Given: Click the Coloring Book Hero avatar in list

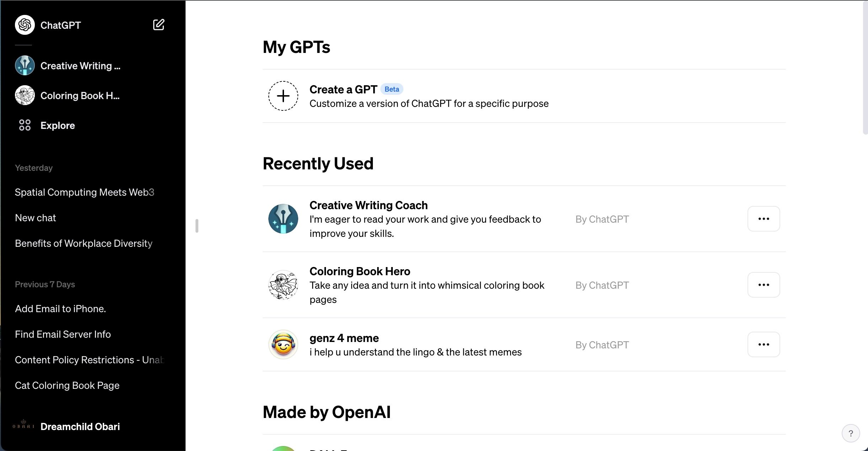Looking at the screenshot, I should pyautogui.click(x=283, y=285).
